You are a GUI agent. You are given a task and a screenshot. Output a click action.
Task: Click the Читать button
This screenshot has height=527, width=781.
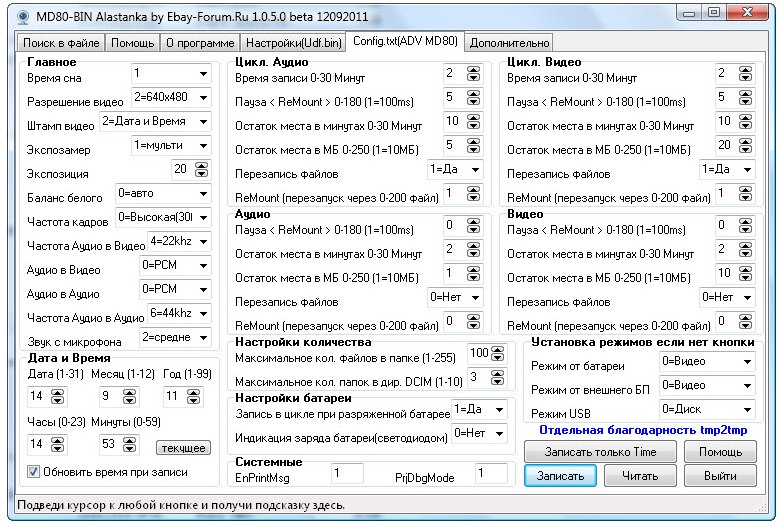coord(640,477)
